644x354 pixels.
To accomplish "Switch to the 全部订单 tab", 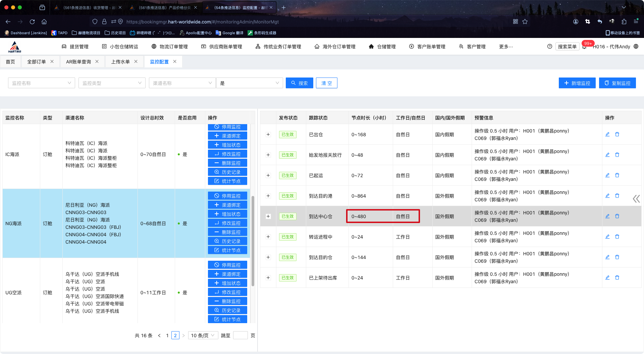I will point(37,62).
